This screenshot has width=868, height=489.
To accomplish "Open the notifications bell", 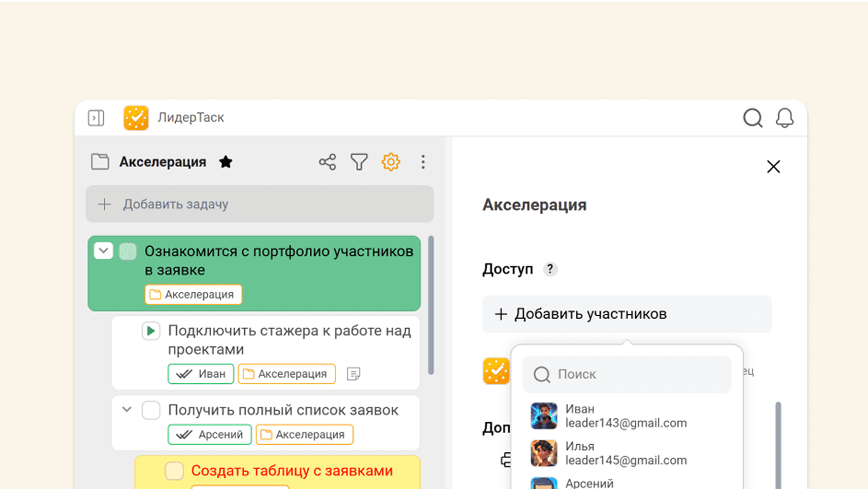I will [x=785, y=118].
